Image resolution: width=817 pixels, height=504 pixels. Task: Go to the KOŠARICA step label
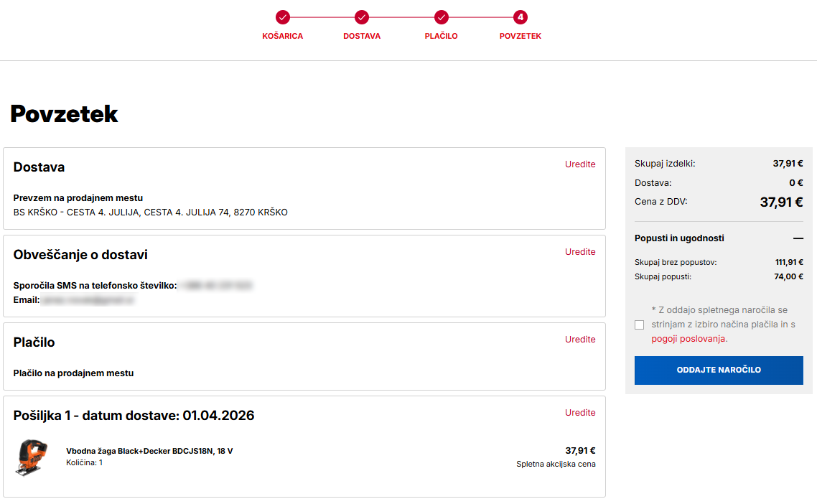click(x=283, y=36)
